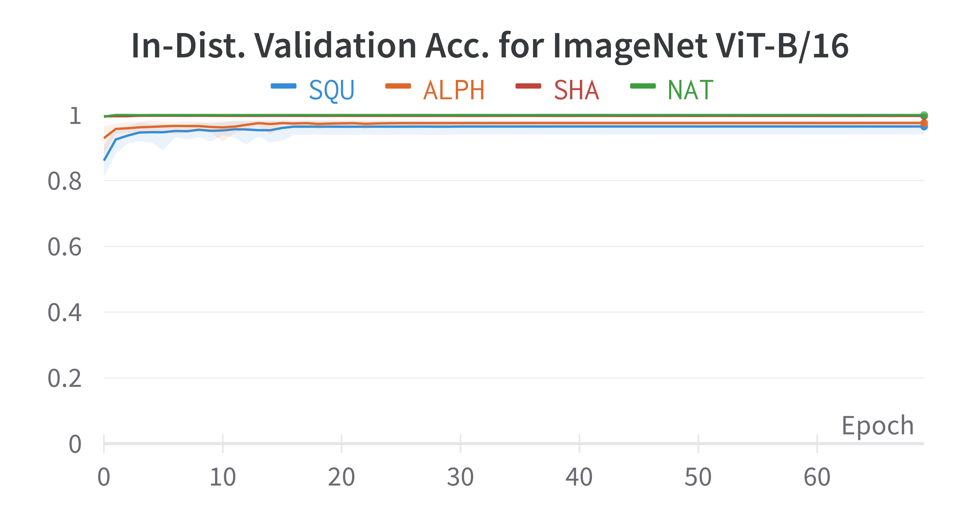This screenshot has height=515, width=980.
Task: Select the orange ALPH final-epoch data point
Action: tap(924, 123)
